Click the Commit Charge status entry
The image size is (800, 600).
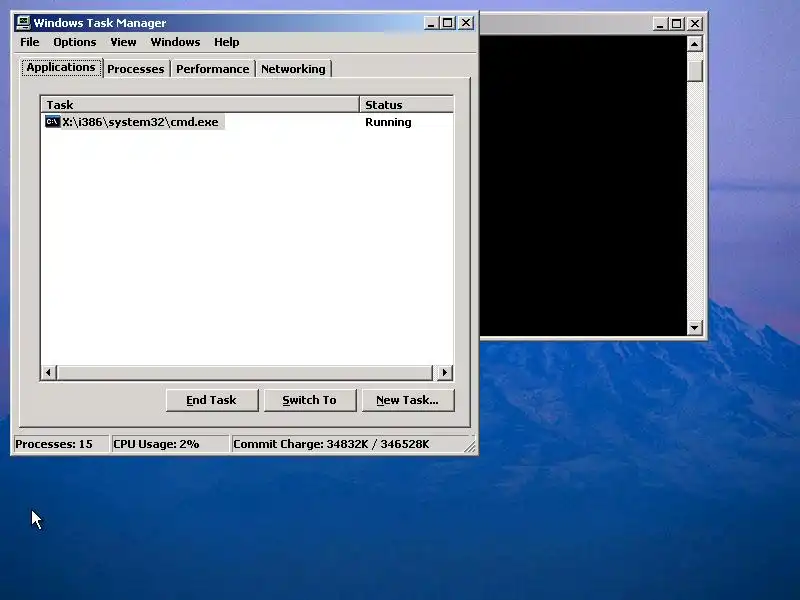(x=347, y=444)
